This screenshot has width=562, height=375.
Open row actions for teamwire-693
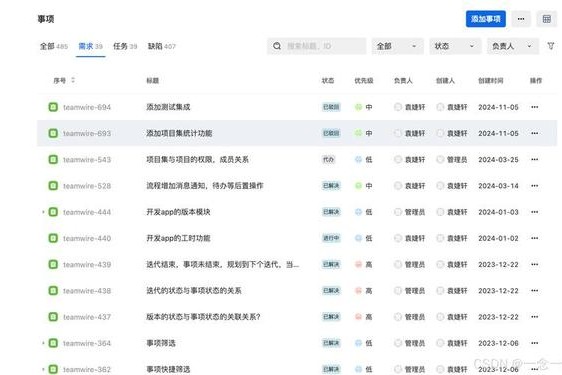[534, 133]
